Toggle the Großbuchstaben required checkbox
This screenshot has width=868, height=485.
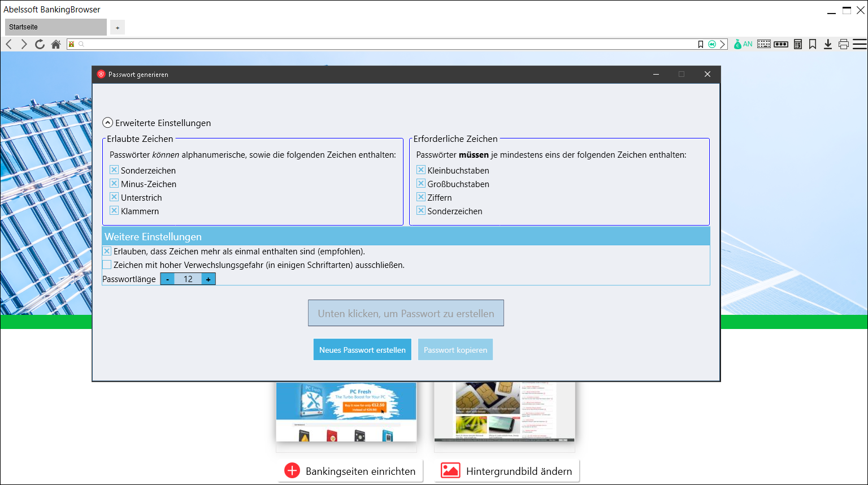coord(421,184)
